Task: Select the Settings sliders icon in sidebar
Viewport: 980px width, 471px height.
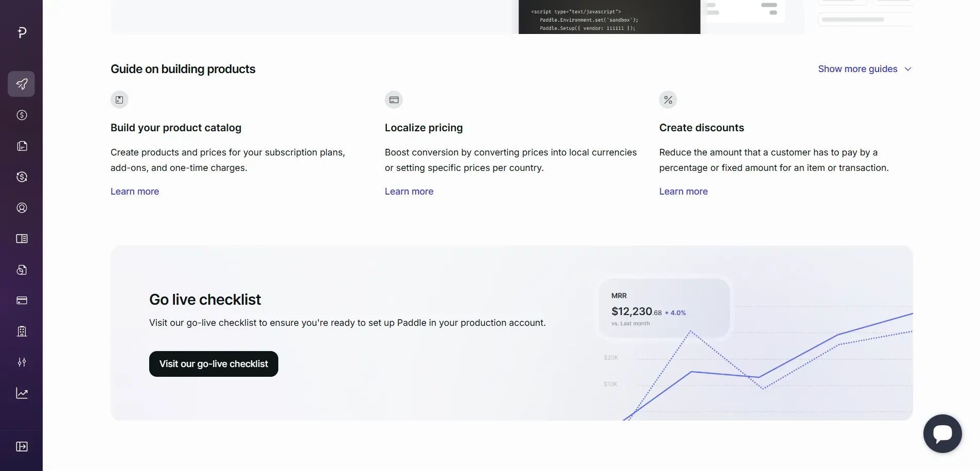Action: (21, 362)
